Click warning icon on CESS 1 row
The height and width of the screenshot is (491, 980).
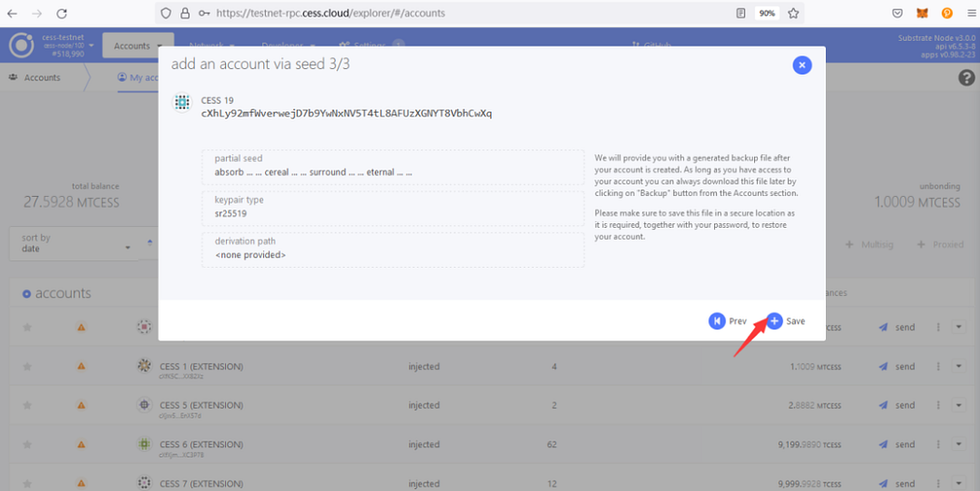tap(81, 367)
